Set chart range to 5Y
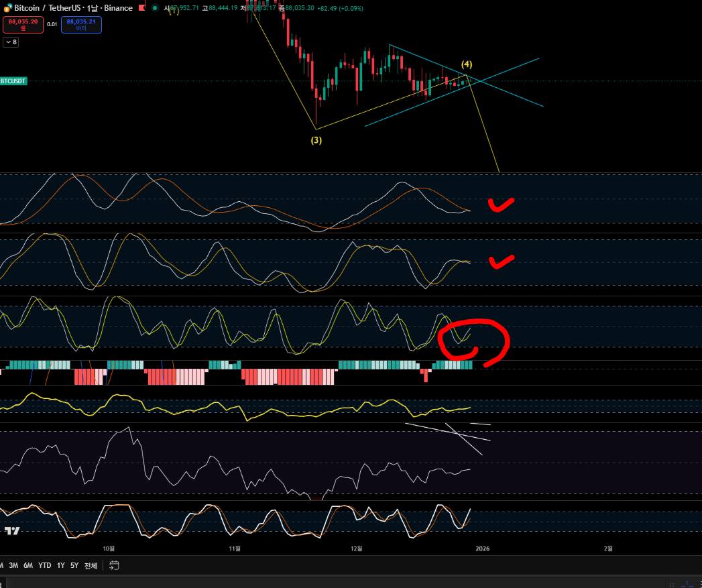This screenshot has width=702, height=588. click(x=74, y=566)
